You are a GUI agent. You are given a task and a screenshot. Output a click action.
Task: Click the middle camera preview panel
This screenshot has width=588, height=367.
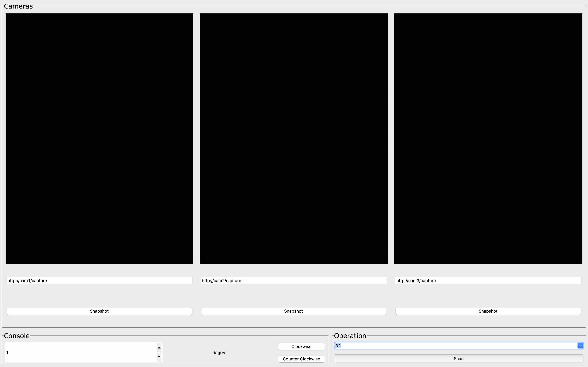tap(294, 138)
